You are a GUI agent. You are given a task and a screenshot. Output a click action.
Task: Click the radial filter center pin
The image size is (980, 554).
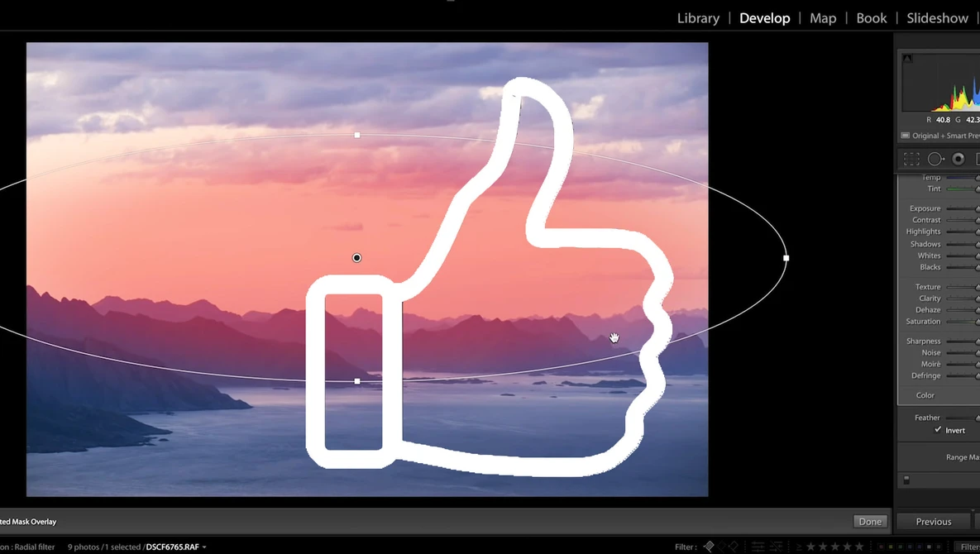[x=357, y=258]
